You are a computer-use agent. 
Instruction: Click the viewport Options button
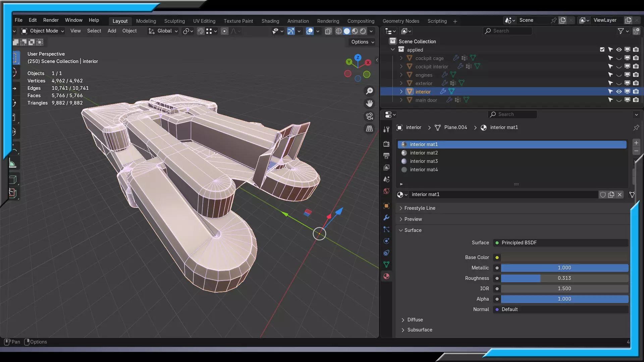coord(363,42)
